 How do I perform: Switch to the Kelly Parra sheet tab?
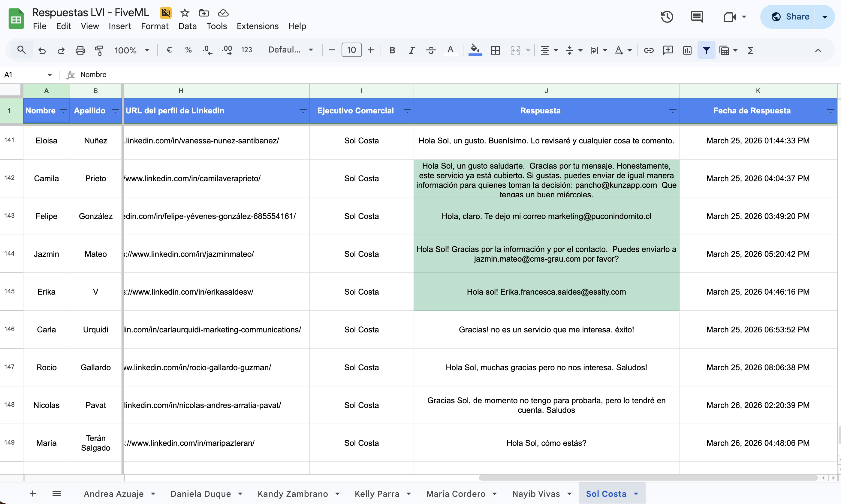click(x=377, y=493)
